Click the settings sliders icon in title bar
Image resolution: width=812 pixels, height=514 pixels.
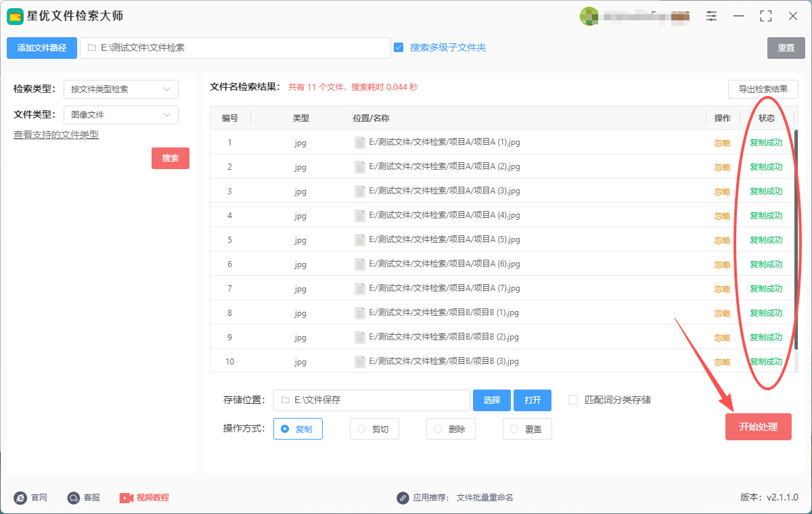(711, 16)
